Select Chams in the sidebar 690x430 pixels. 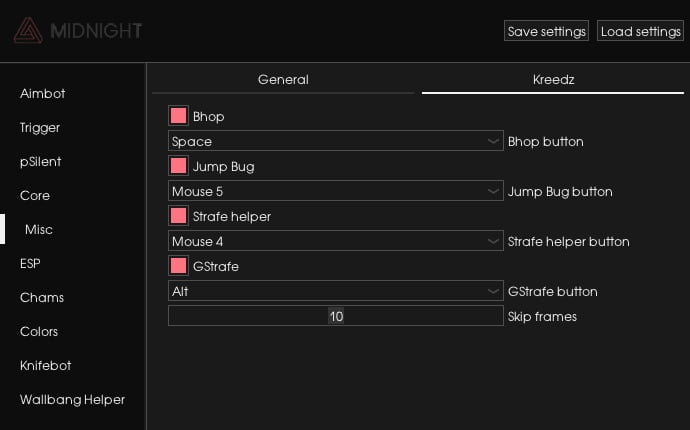tap(42, 298)
